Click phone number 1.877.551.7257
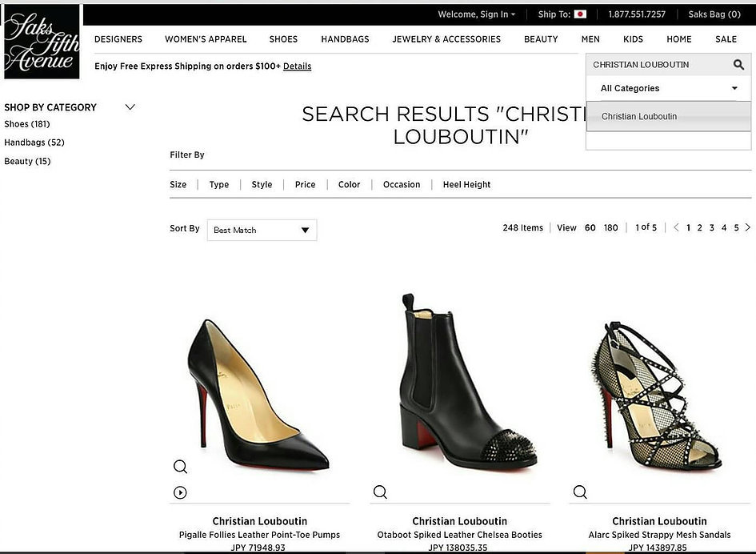Image resolution: width=756 pixels, height=554 pixels. [x=637, y=14]
